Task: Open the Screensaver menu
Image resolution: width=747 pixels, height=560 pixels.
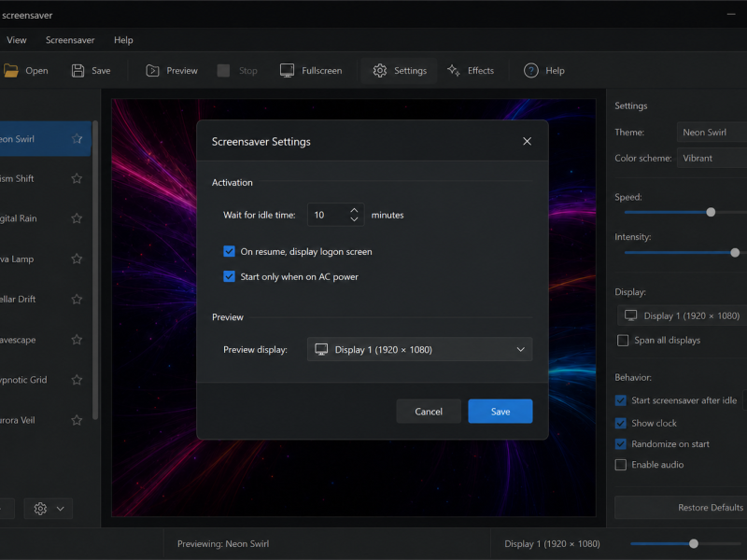Action: pos(70,40)
